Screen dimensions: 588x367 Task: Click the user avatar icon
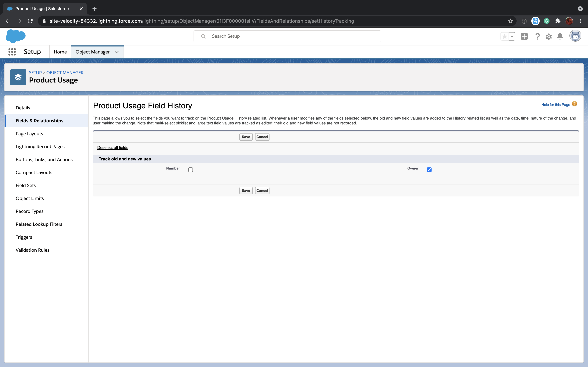575,36
